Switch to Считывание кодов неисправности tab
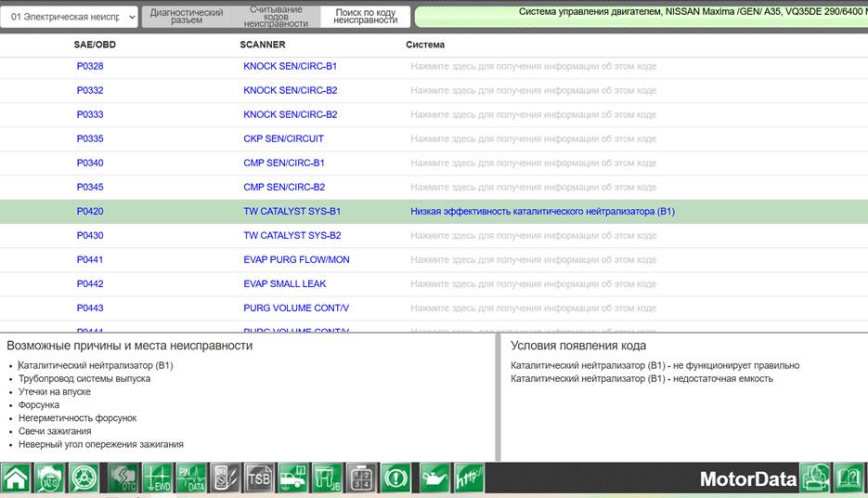 (x=276, y=17)
